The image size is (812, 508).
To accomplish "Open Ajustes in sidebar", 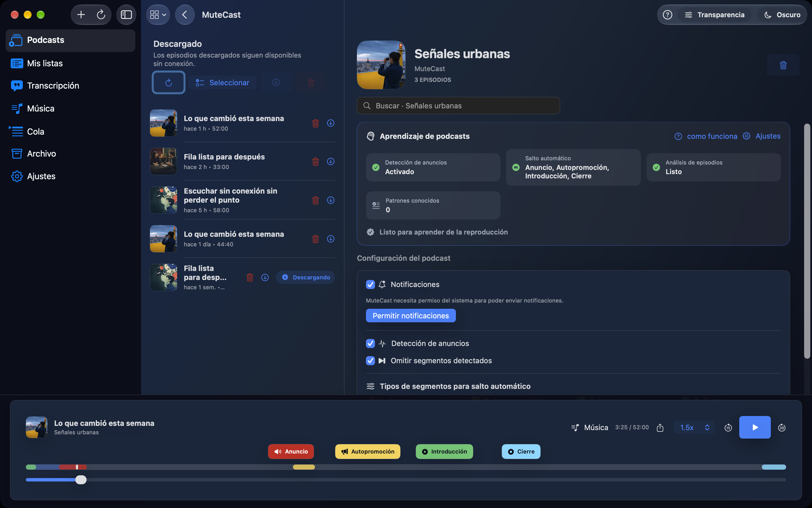I will (70, 176).
